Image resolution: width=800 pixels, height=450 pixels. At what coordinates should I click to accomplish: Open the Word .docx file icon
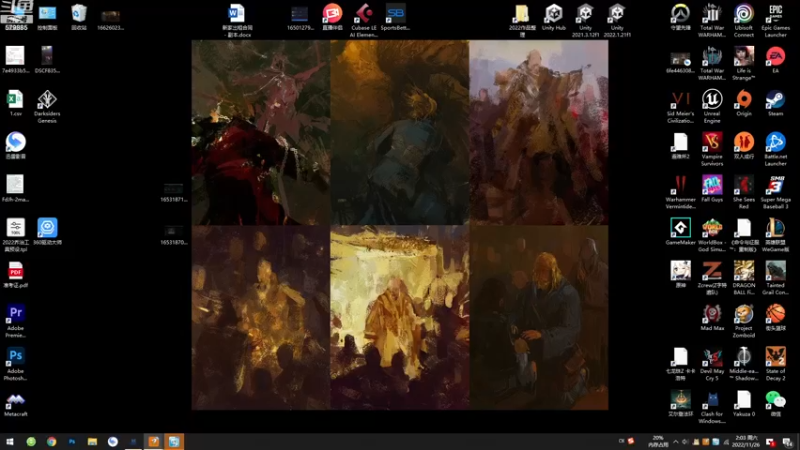pos(237,21)
